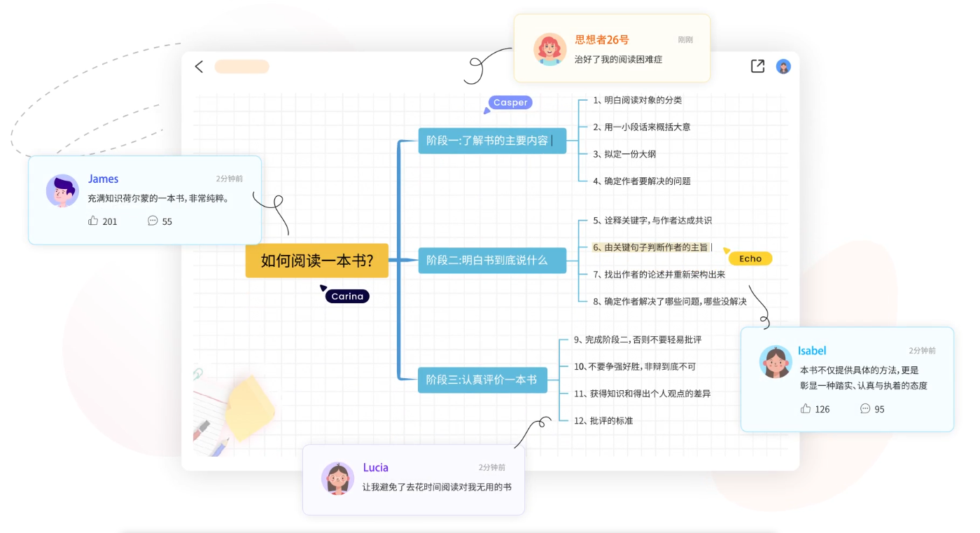Click the thumbs-up icon on James's comment

pos(93,221)
